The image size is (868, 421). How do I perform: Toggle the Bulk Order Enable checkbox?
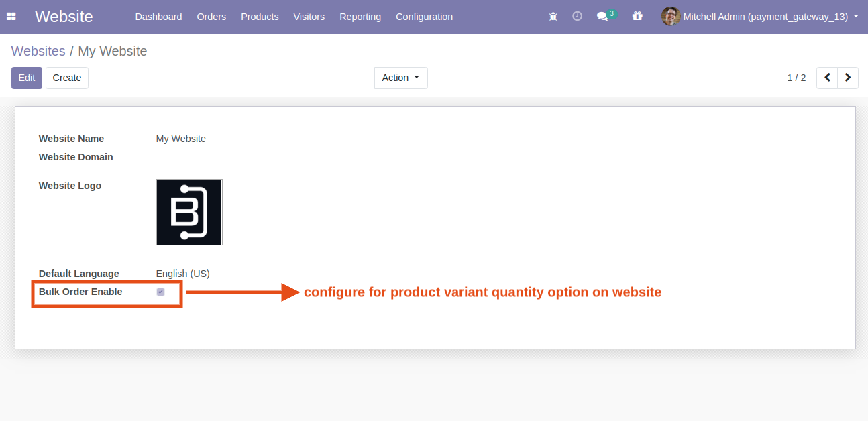(x=160, y=292)
